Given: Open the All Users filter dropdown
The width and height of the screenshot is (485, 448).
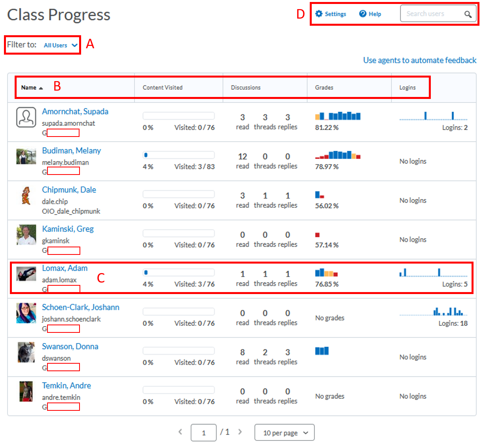Looking at the screenshot, I should [59, 45].
